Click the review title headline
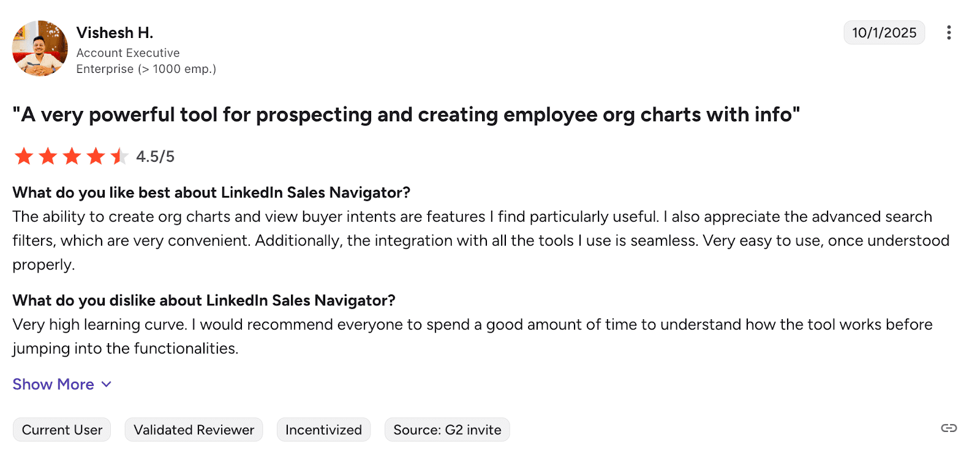The height and width of the screenshot is (462, 980). [x=406, y=115]
